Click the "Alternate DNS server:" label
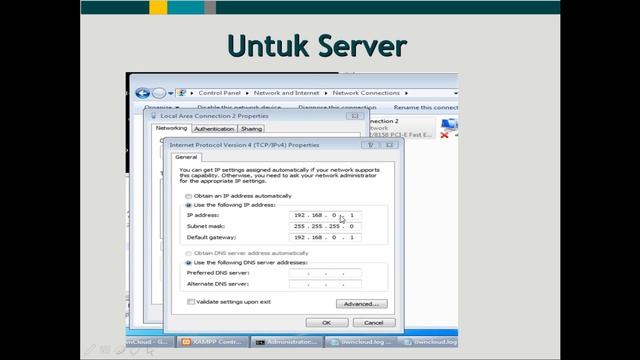The height and width of the screenshot is (360, 640). point(218,284)
